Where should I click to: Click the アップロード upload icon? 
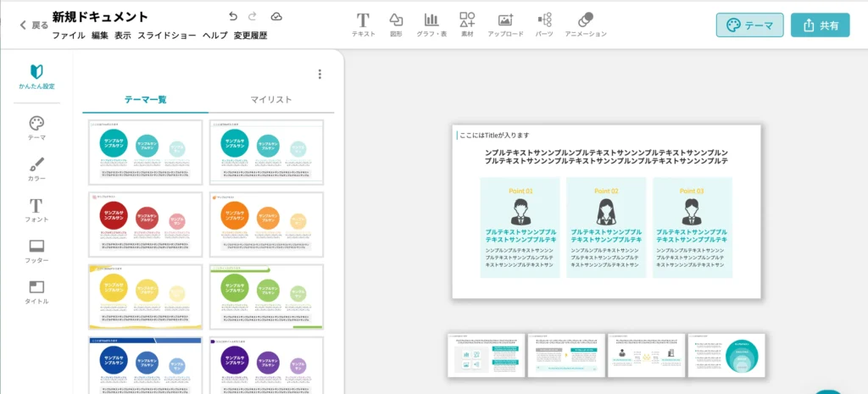tap(505, 19)
